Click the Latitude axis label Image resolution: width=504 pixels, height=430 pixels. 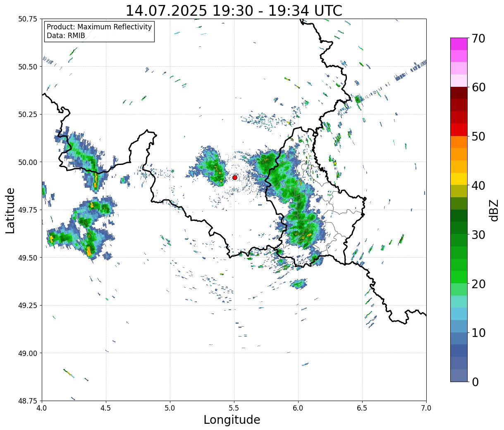(10, 210)
